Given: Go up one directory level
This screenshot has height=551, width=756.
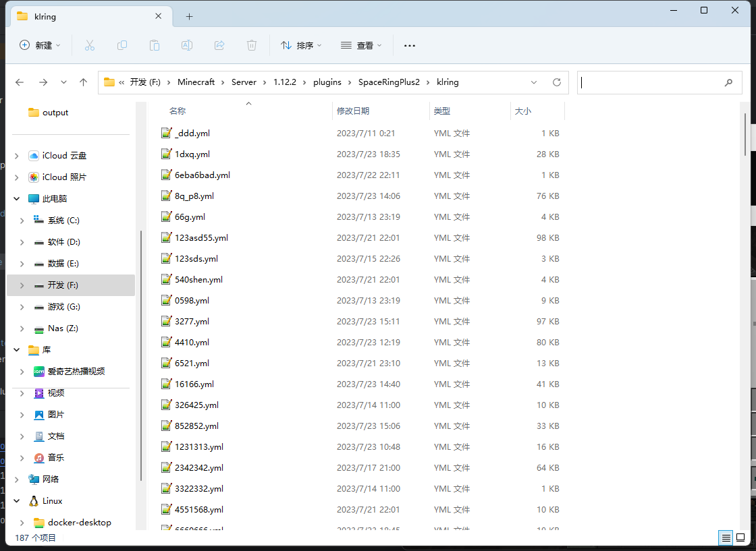Looking at the screenshot, I should [x=83, y=82].
